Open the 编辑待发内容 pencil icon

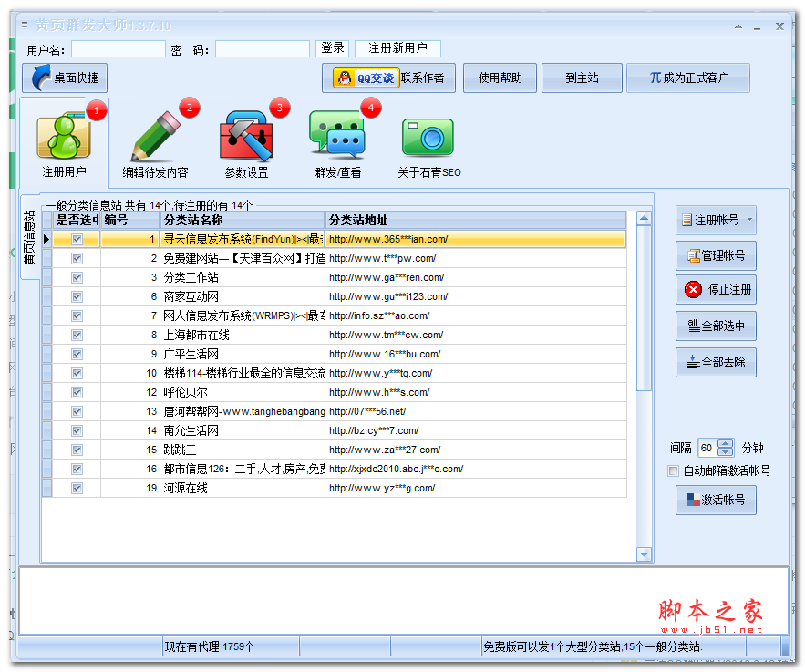[155, 139]
